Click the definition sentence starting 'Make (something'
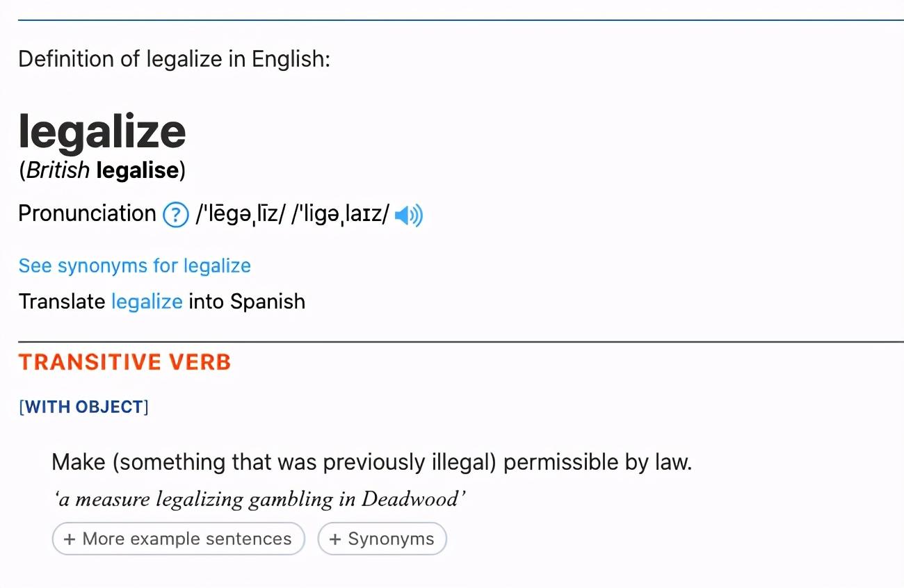 click(372, 463)
